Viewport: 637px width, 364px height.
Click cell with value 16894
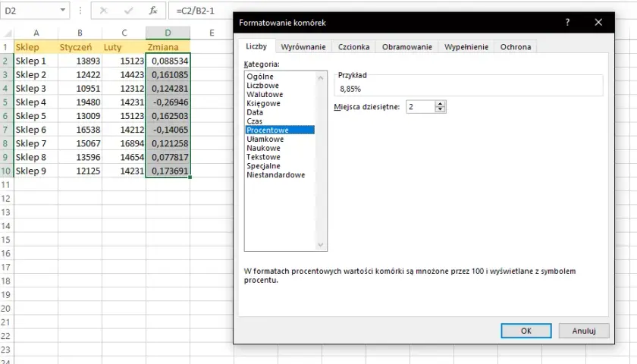click(x=124, y=143)
